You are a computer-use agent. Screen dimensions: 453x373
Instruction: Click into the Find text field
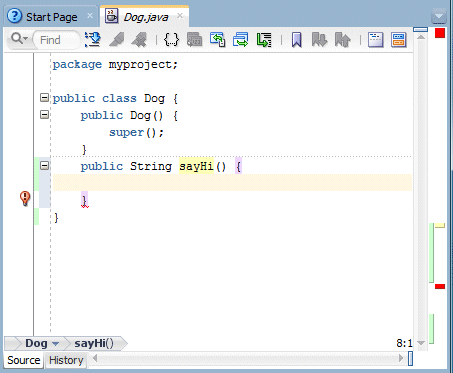tap(56, 40)
